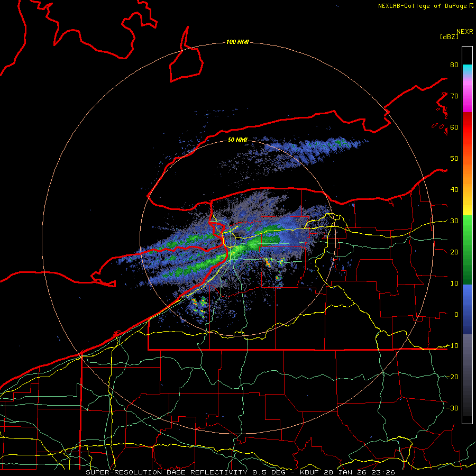Click the 100 NMI range ring label
476x476 pixels.
pyautogui.click(x=237, y=42)
